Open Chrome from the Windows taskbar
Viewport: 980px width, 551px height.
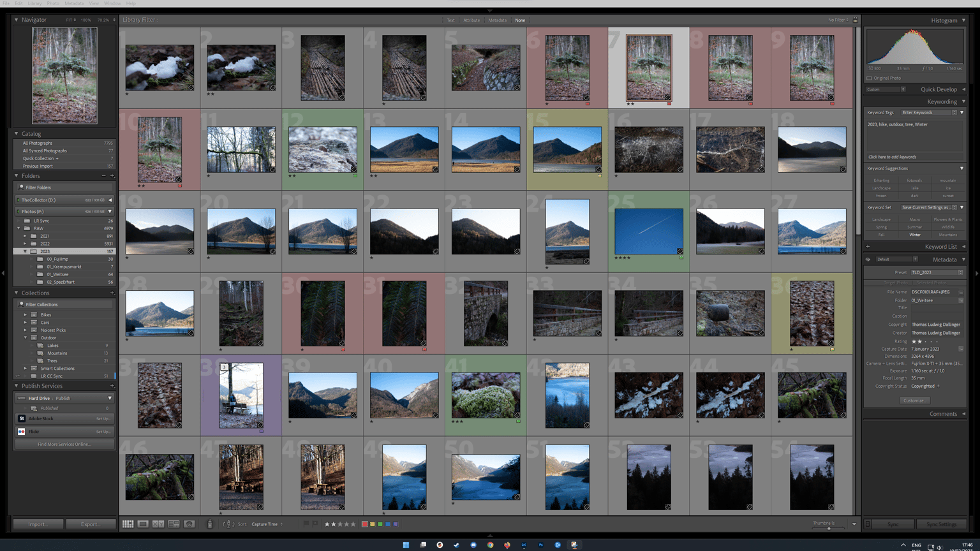pos(490,545)
